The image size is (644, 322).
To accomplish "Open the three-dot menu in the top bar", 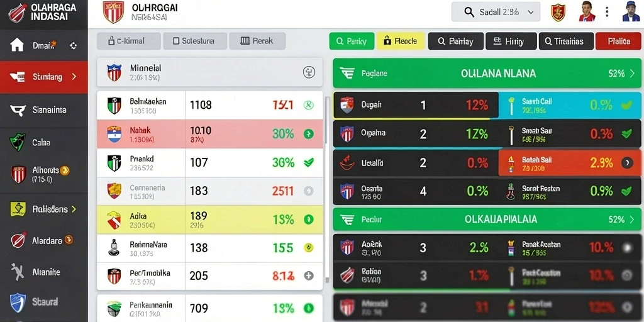I will click(607, 11).
